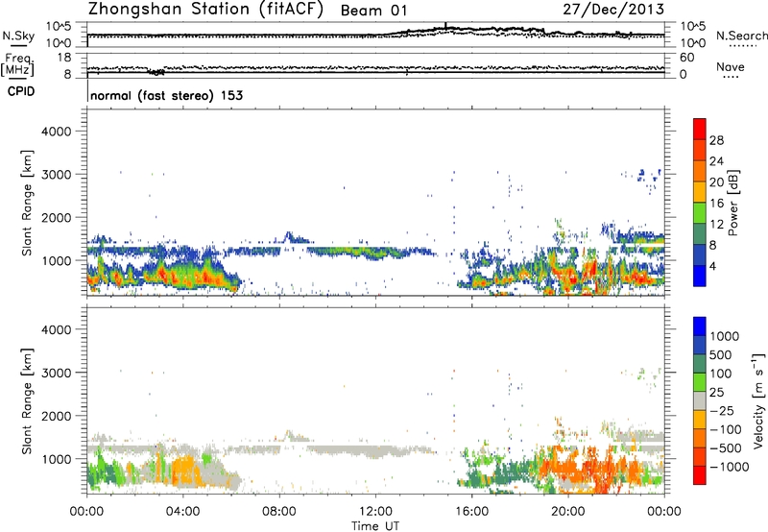Click the blue bottom of the power colorbar

pyautogui.click(x=700, y=276)
